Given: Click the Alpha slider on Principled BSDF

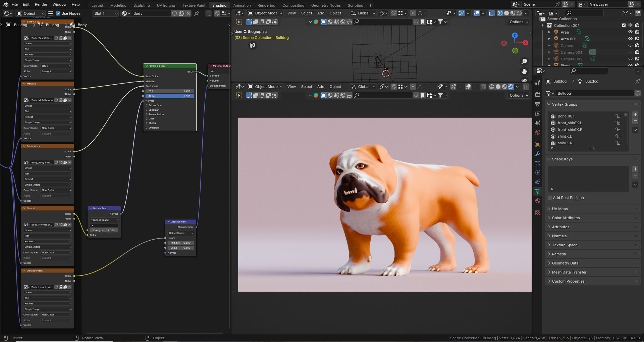Looking at the screenshot, I should pyautogui.click(x=170, y=96).
